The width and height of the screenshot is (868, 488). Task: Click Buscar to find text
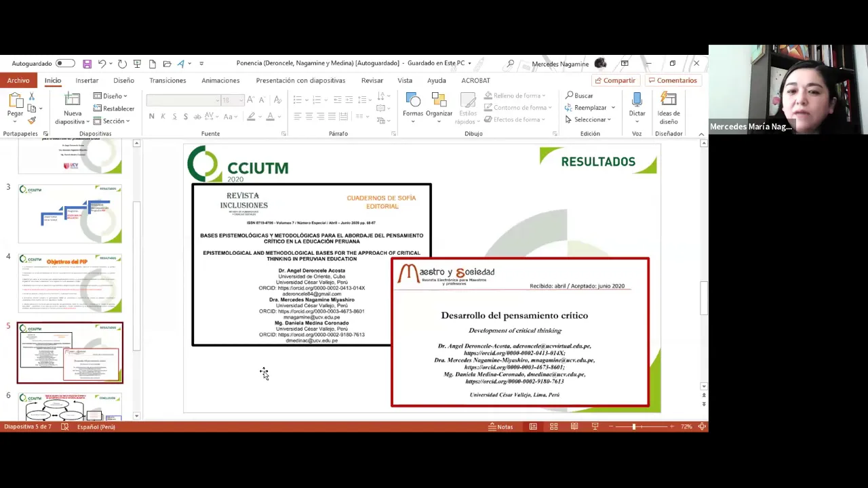[x=579, y=96]
